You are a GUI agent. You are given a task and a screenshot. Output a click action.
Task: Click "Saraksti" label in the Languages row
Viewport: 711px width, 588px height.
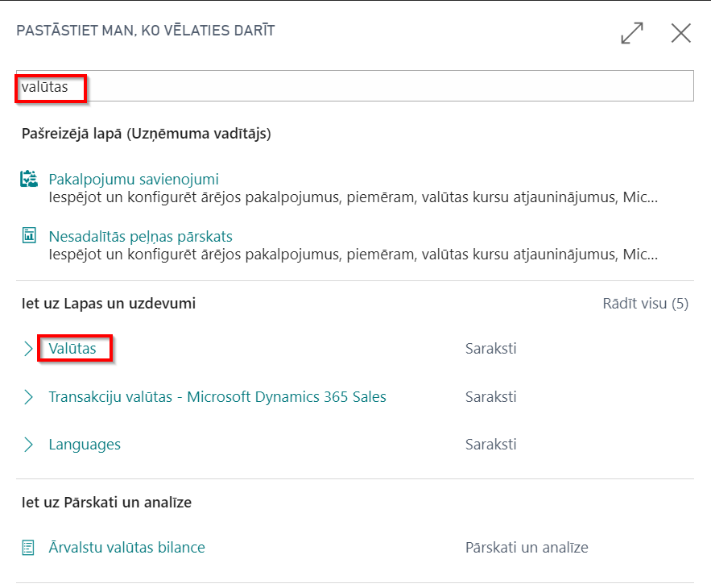tap(491, 444)
